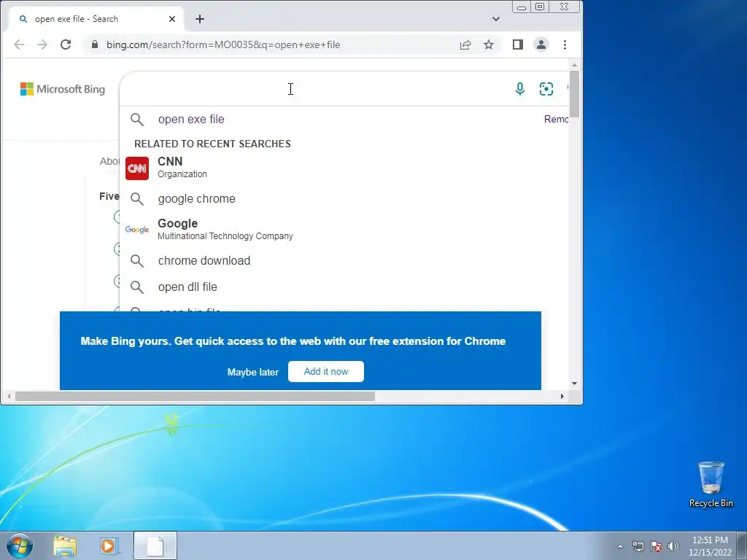Share this page icon in address bar

[x=465, y=44]
